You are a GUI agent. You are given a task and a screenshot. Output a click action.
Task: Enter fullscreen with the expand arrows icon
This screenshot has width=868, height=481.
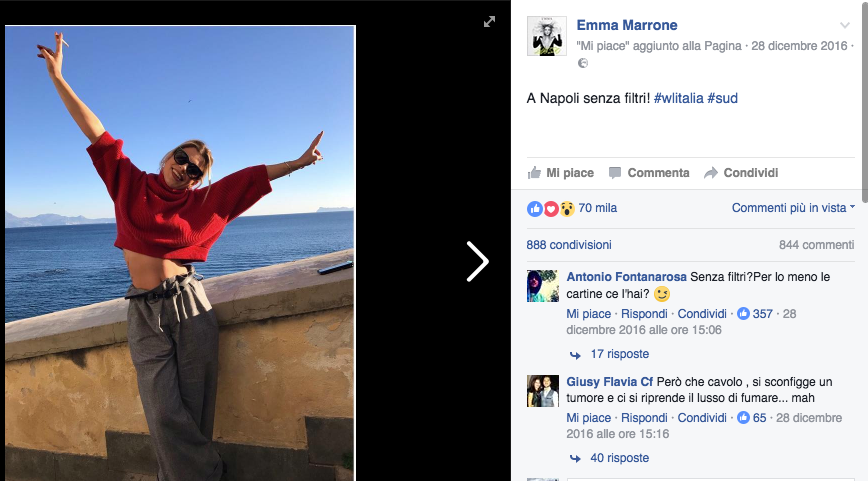tap(489, 22)
